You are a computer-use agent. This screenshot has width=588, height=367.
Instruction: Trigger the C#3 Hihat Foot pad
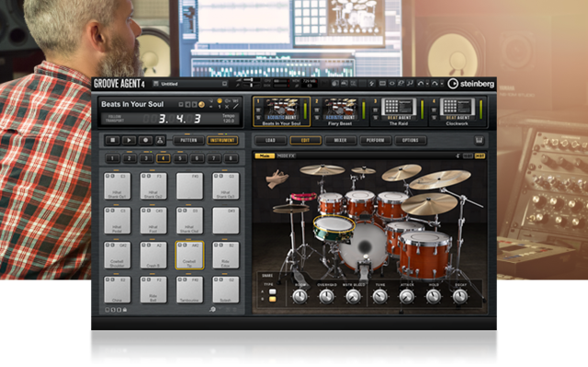(x=153, y=221)
